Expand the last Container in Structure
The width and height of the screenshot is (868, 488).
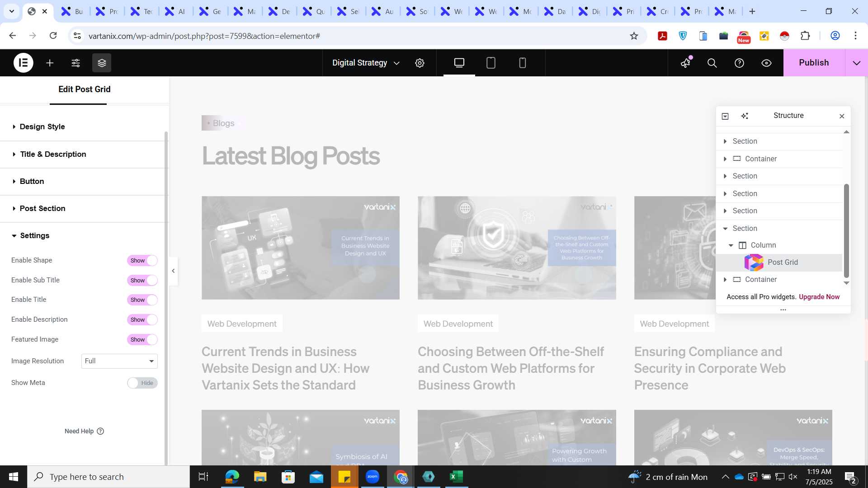pyautogui.click(x=725, y=280)
